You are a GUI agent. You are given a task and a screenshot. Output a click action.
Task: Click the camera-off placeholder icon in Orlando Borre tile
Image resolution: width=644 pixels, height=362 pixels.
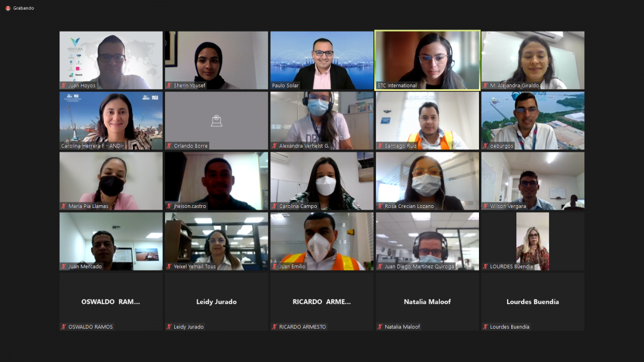pos(216,120)
